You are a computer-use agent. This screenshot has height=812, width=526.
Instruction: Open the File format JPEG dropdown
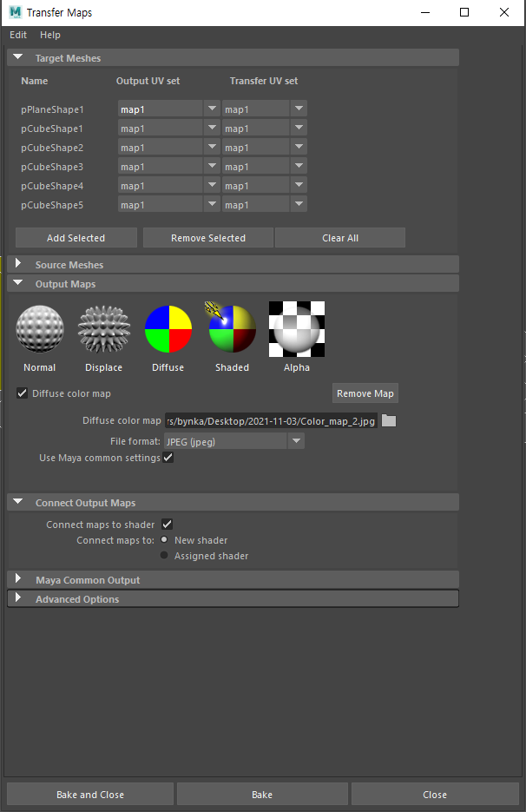pyautogui.click(x=296, y=441)
